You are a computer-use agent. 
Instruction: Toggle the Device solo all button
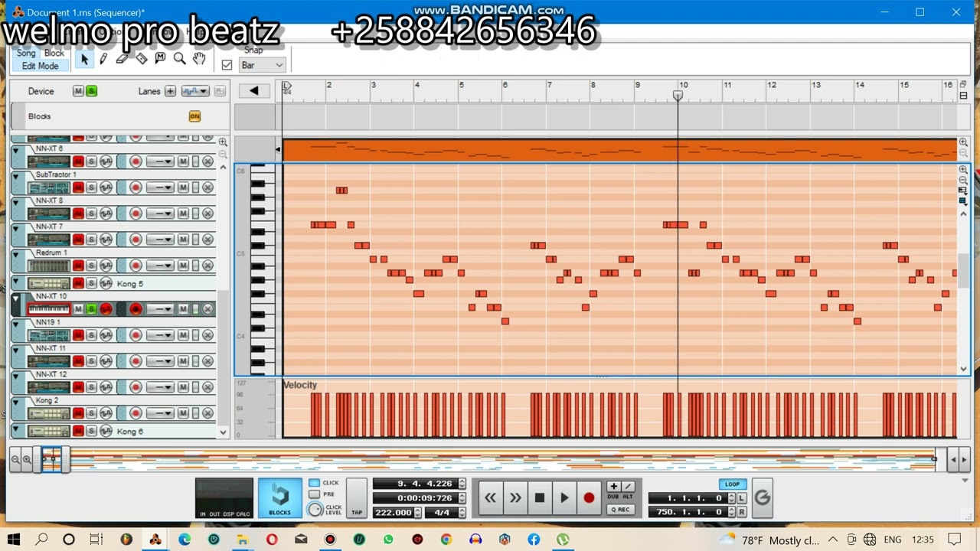(x=91, y=91)
